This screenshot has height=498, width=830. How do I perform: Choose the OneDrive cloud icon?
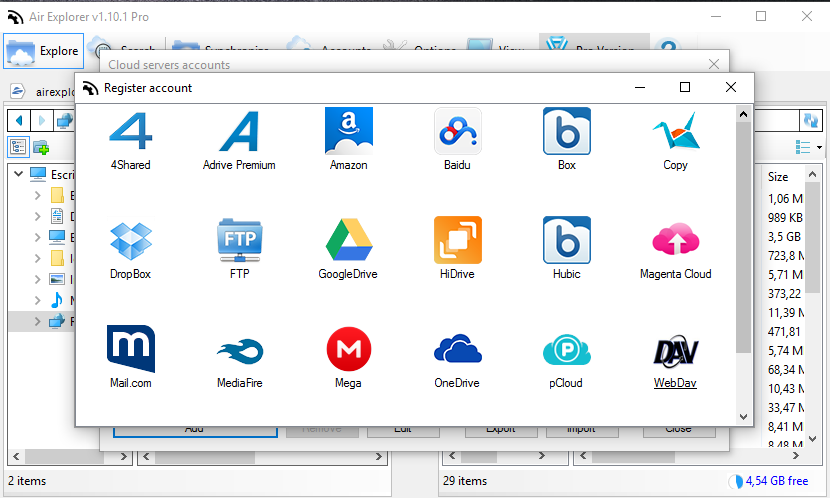[457, 349]
